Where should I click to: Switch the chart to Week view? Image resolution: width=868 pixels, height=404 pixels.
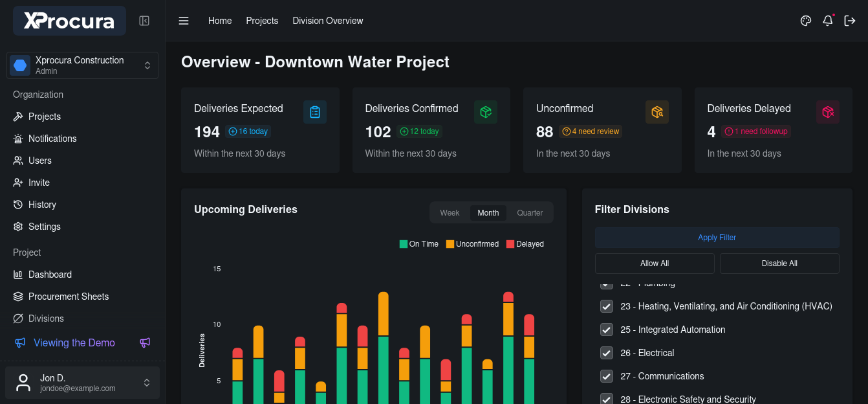point(450,213)
